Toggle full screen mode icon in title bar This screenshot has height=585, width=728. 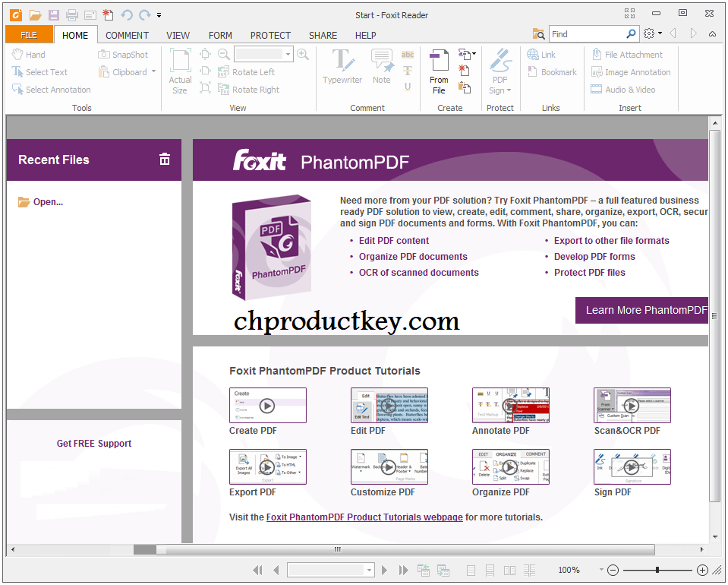[629, 14]
